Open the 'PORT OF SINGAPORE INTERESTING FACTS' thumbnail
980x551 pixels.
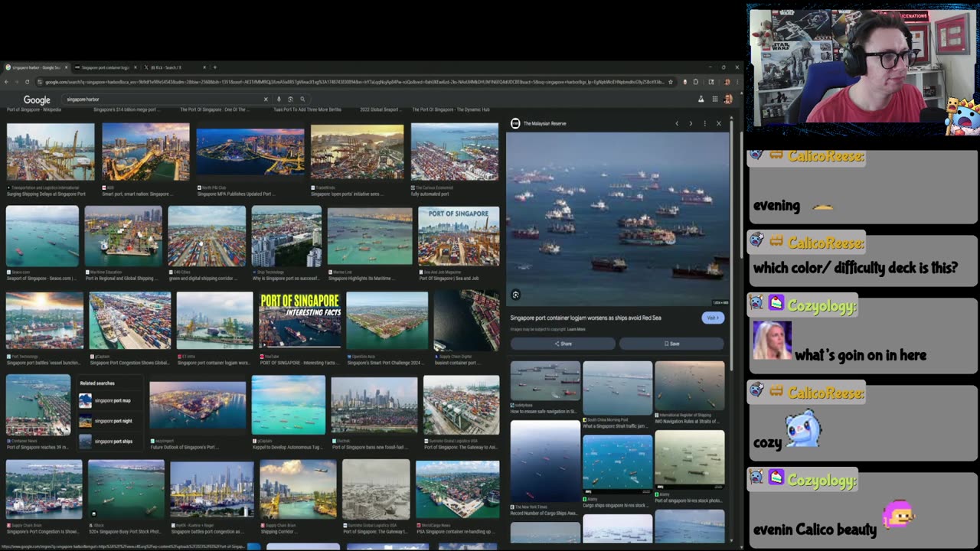[300, 321]
